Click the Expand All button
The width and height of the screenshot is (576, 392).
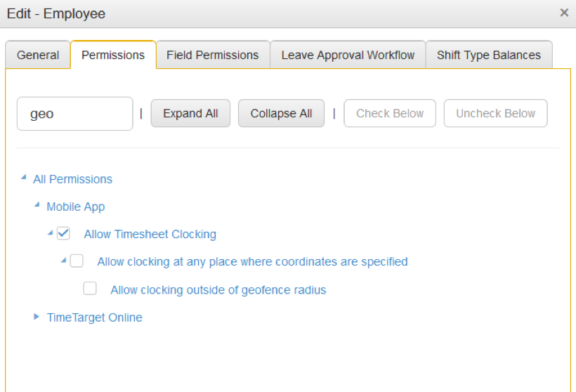click(x=190, y=113)
